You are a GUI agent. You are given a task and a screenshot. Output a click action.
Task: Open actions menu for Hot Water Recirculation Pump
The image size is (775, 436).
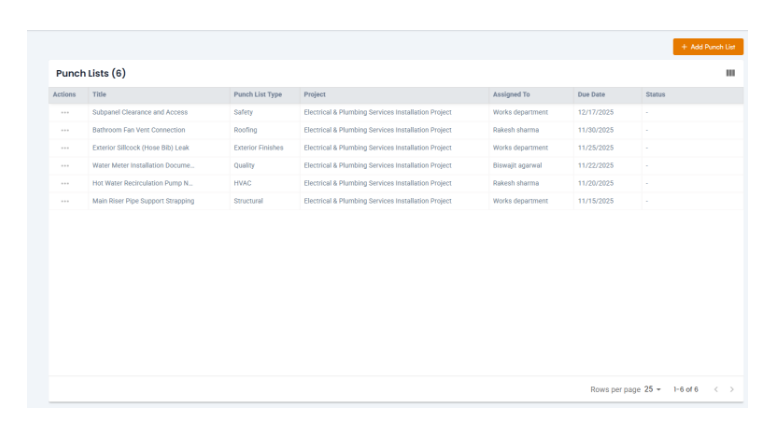pos(65,184)
